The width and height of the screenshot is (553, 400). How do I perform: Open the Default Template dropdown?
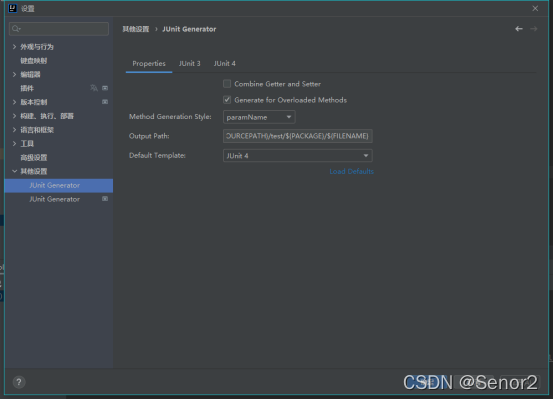point(298,156)
